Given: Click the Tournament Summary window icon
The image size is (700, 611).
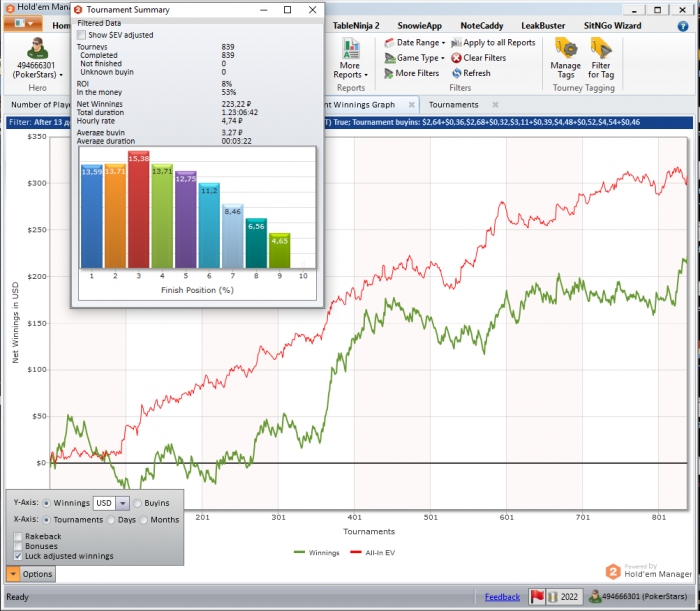Looking at the screenshot, I should point(78,10).
